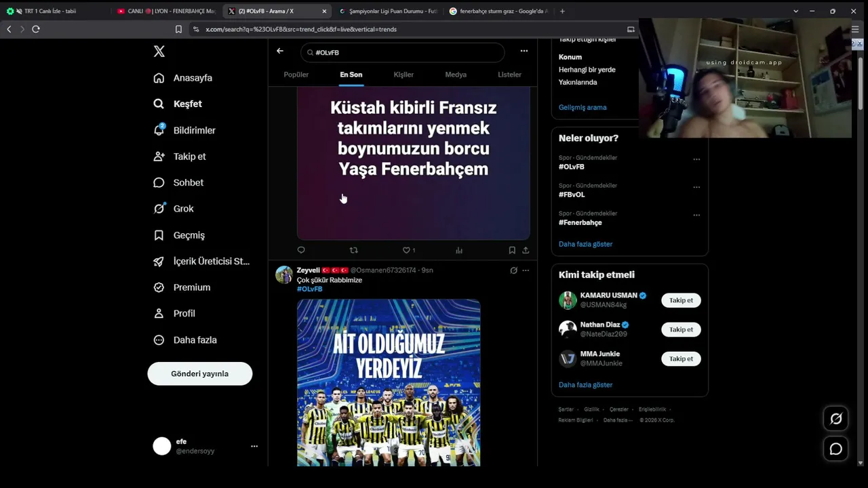View analytics of Küstah kibirli Fransız post
868x488 pixels.
tap(459, 250)
